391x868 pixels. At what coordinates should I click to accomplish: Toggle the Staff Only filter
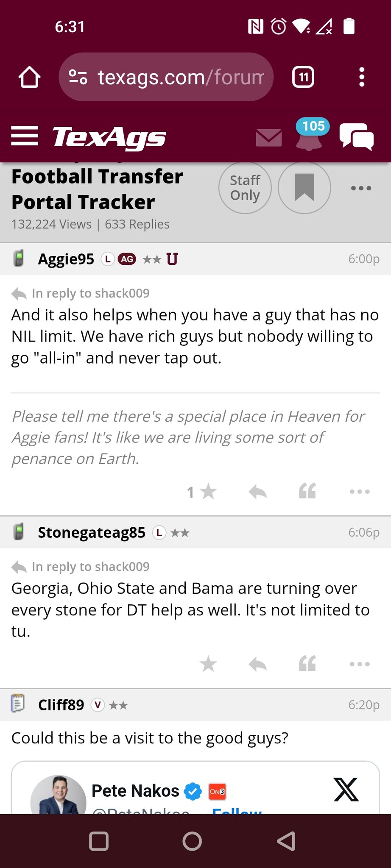pos(245,188)
